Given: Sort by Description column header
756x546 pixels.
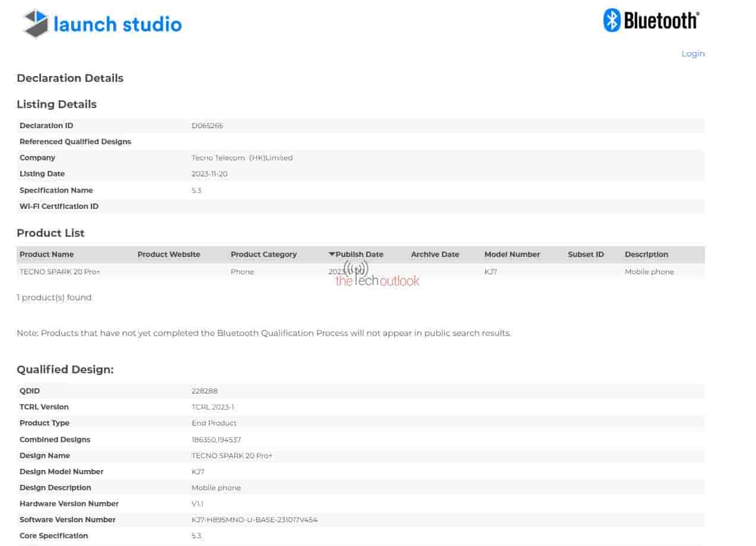Looking at the screenshot, I should tap(646, 255).
